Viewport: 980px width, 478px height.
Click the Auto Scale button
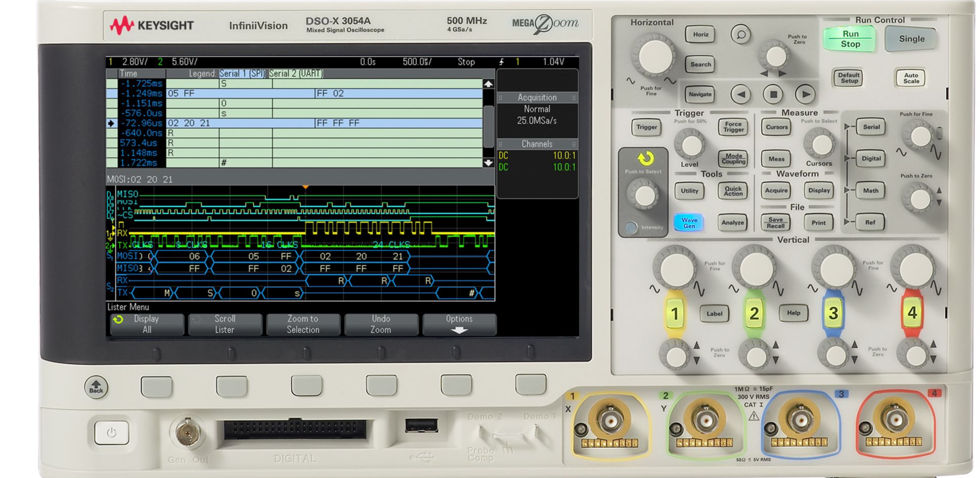[911, 78]
